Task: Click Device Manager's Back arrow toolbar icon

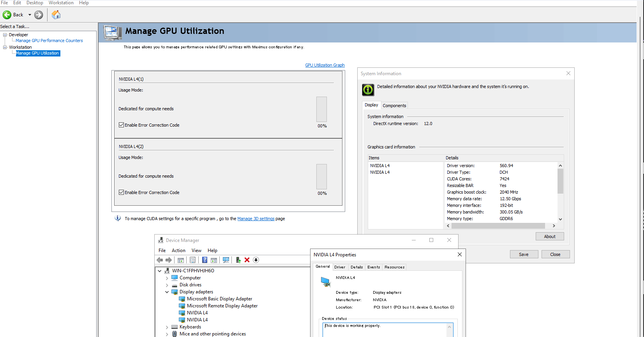Action: [x=160, y=260]
